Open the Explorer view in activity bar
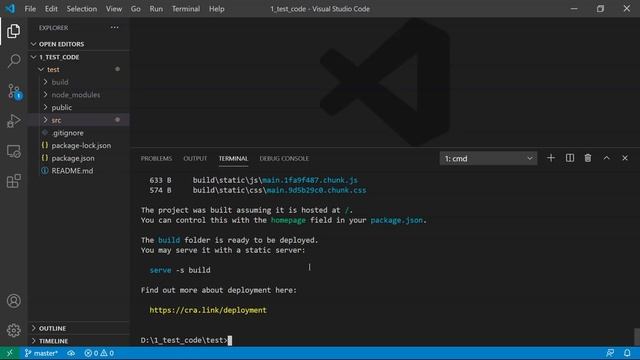 [13, 31]
